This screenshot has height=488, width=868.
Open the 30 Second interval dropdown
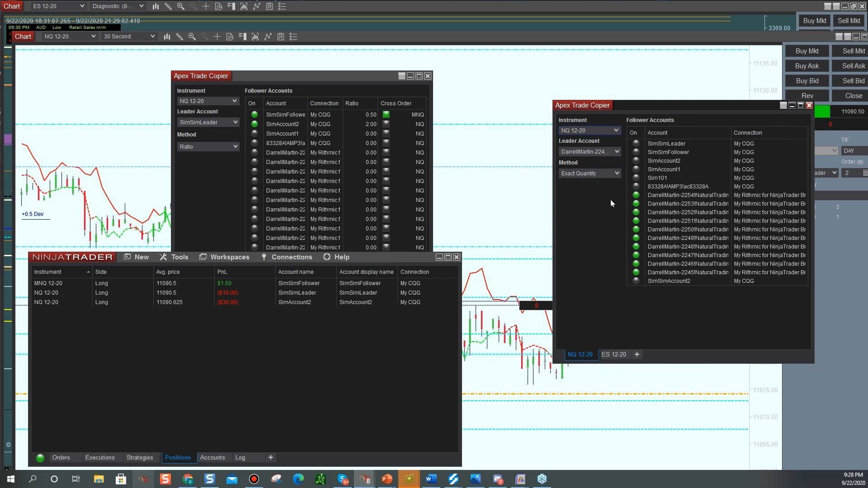(x=129, y=37)
